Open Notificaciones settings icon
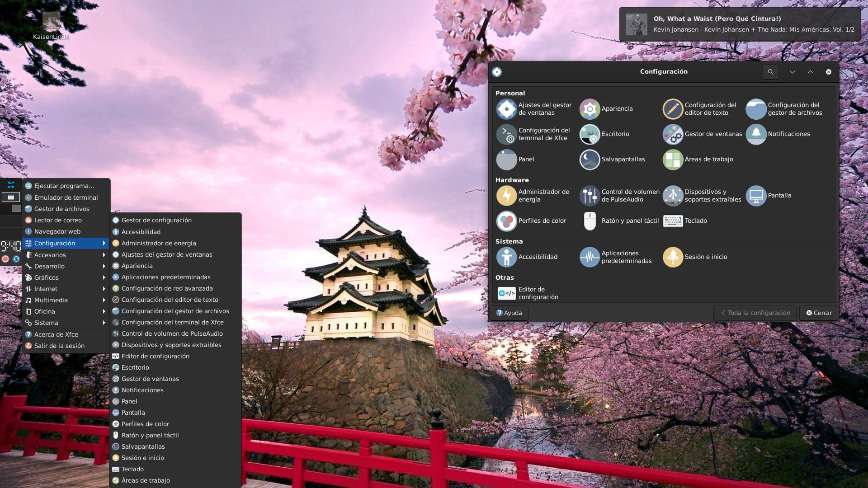The height and width of the screenshot is (488, 868). 756,134
